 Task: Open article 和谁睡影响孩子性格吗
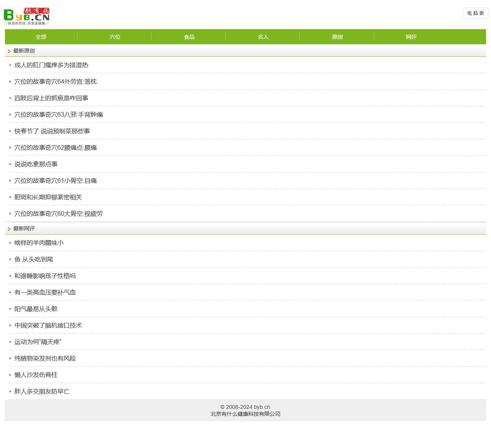tap(45, 276)
